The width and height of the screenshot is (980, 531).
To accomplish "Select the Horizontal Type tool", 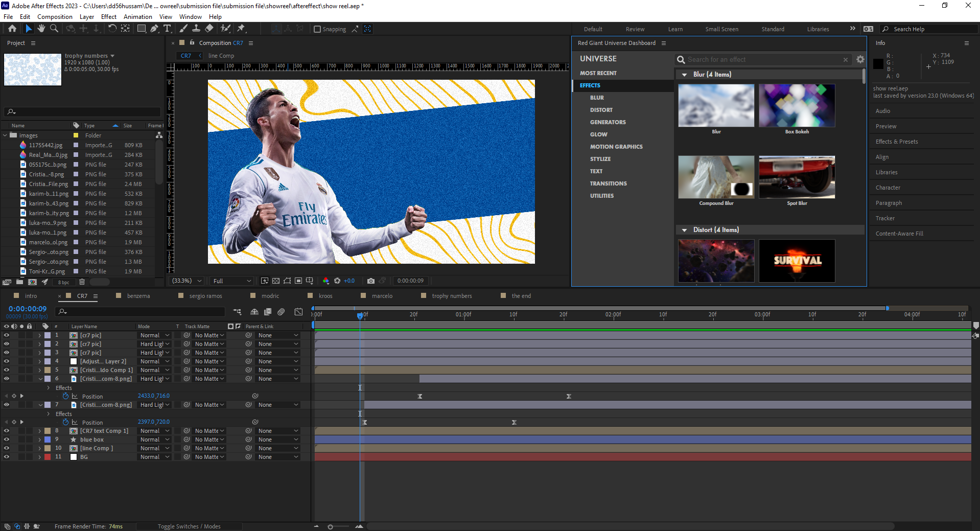I will pos(167,29).
